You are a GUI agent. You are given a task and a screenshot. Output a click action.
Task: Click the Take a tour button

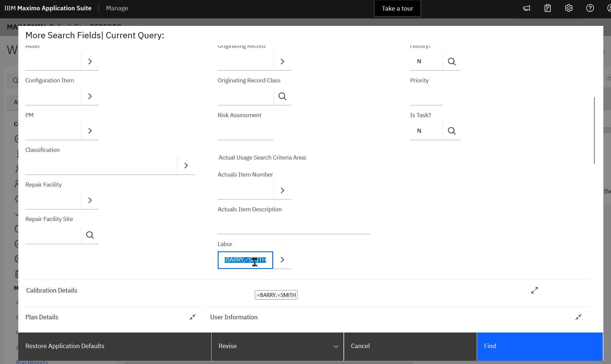point(397,8)
